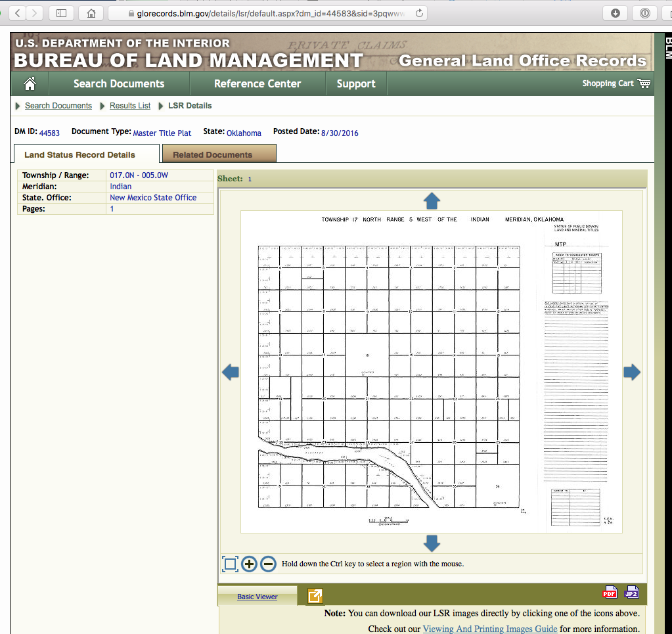672x634 pixels.
Task: Open the Reference Center menu
Action: click(x=257, y=83)
